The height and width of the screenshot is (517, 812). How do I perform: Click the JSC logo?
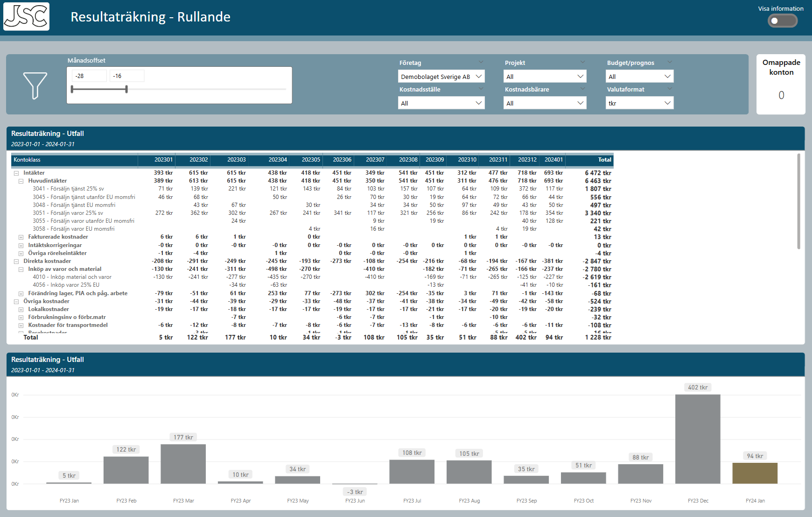26,16
